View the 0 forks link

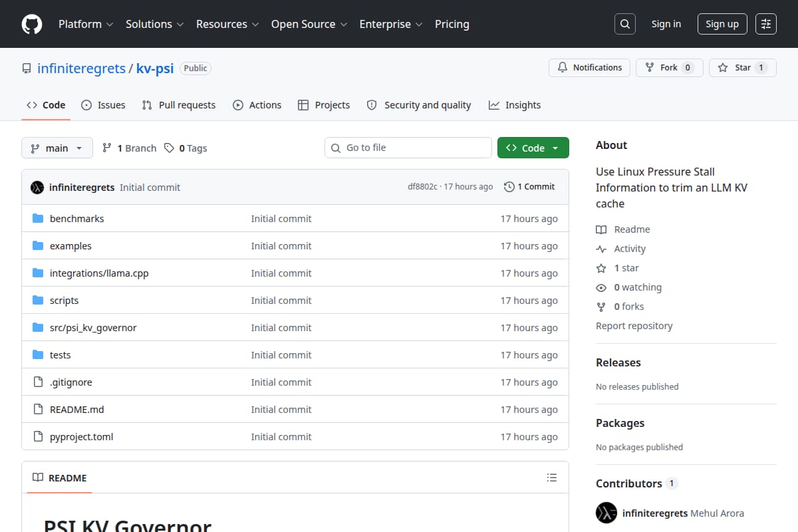[x=620, y=307]
